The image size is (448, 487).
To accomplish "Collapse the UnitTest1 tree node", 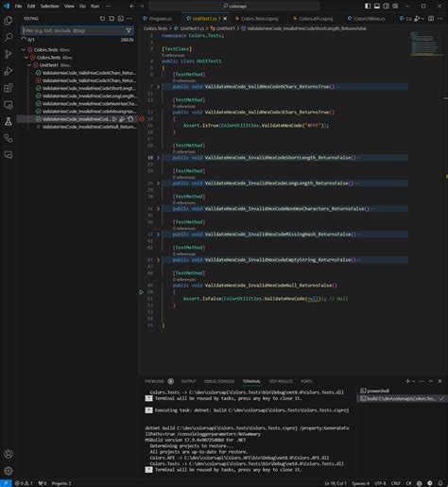I will (x=29, y=65).
